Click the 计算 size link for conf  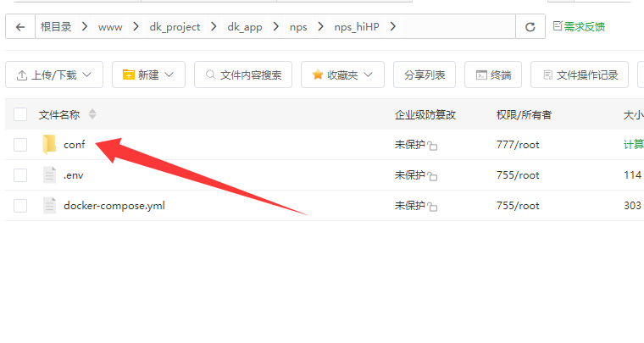click(633, 145)
